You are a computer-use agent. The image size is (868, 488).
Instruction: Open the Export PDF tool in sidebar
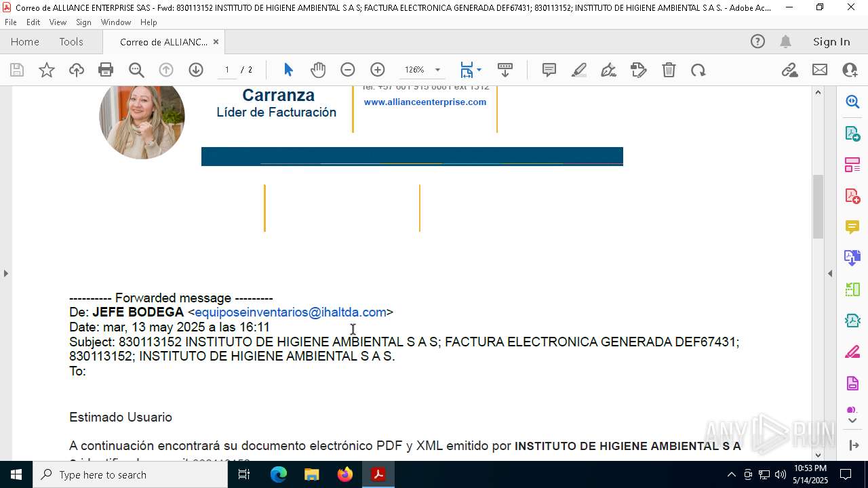852,134
